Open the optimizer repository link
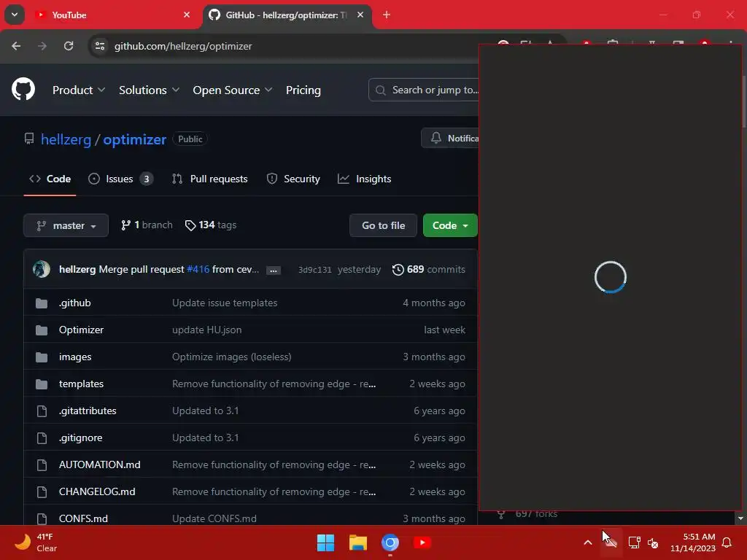Image resolution: width=747 pixels, height=560 pixels. [x=134, y=139]
